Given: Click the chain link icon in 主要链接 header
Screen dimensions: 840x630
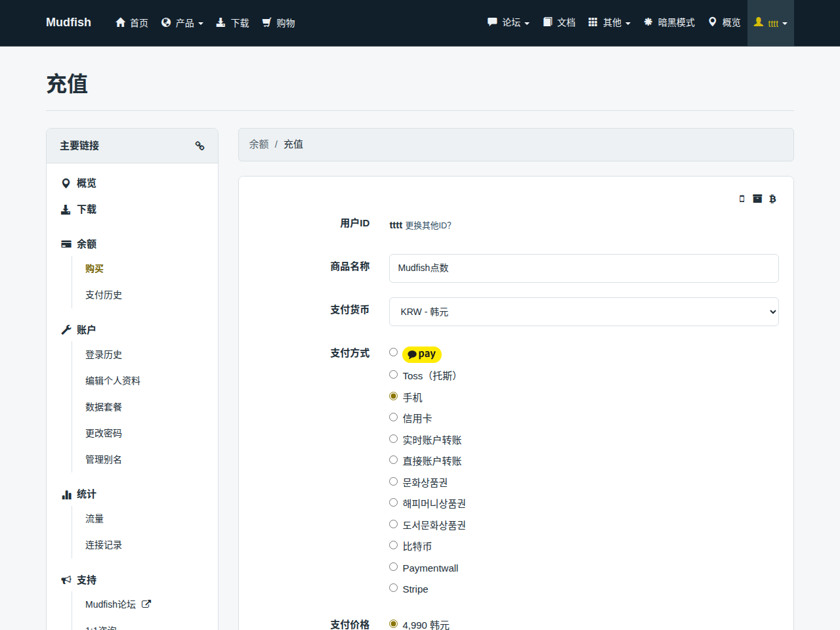Looking at the screenshot, I should (x=199, y=146).
